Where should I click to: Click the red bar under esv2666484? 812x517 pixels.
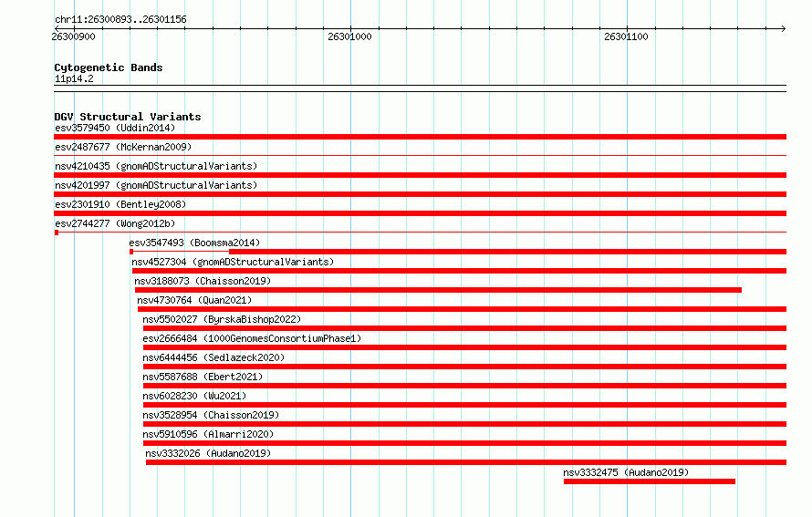465,347
